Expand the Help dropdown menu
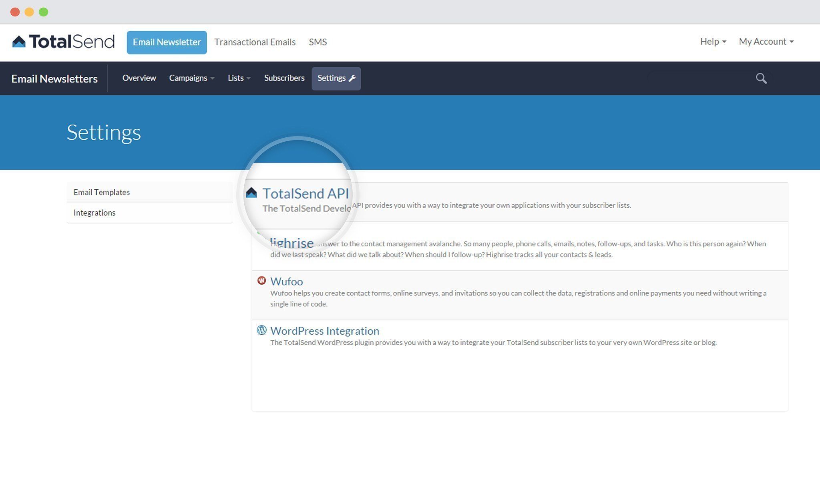This screenshot has height=504, width=820. [713, 42]
